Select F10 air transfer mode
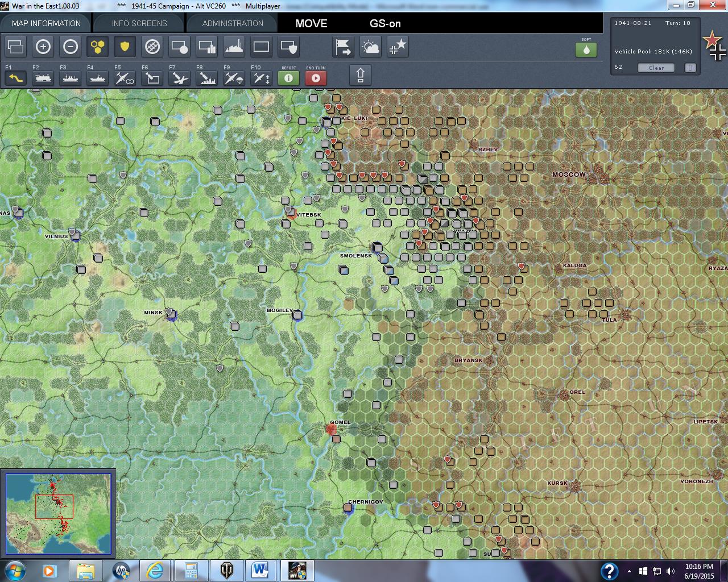This screenshot has width=728, height=582. (x=261, y=77)
